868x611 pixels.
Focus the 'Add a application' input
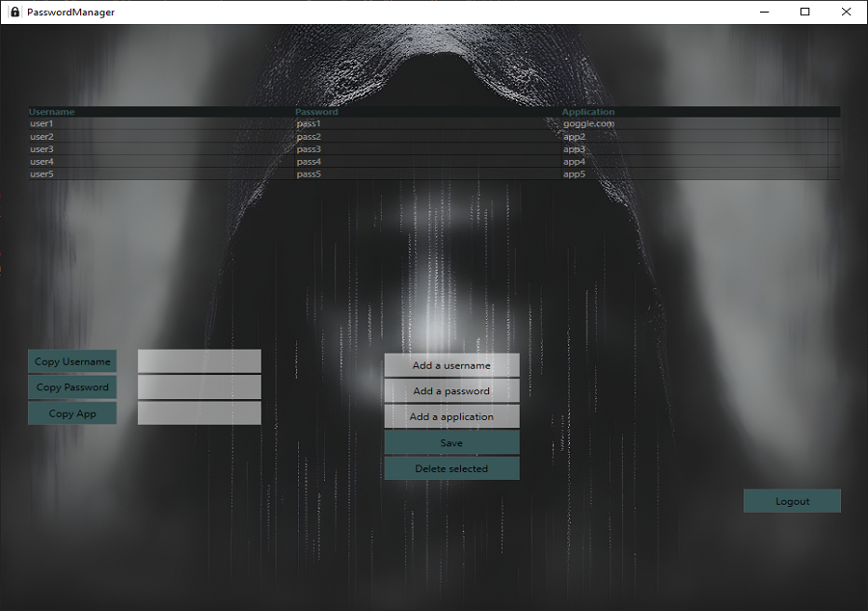coord(451,416)
